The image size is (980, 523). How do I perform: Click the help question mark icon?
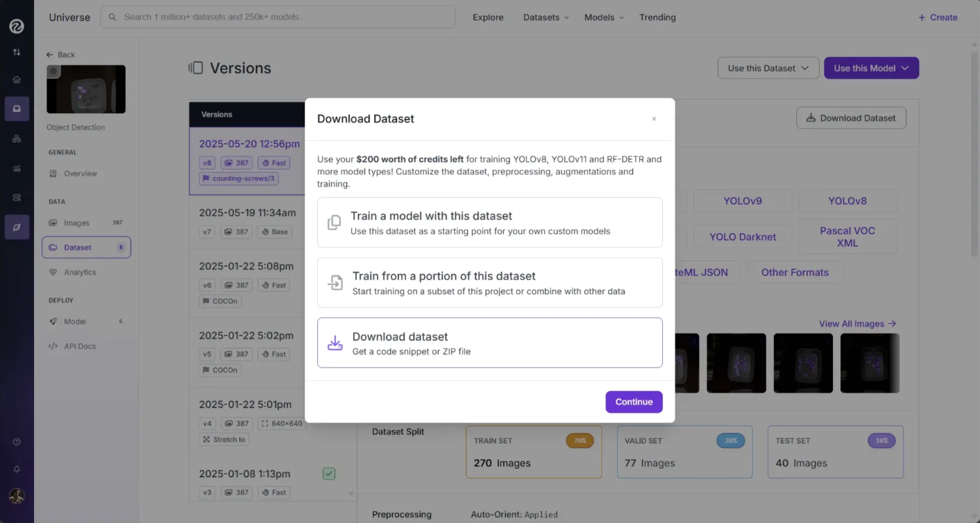tap(17, 442)
